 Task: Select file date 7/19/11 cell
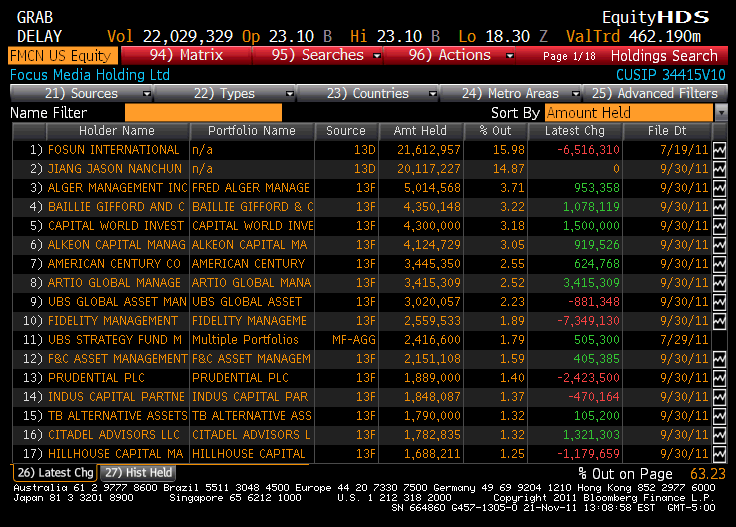point(683,150)
